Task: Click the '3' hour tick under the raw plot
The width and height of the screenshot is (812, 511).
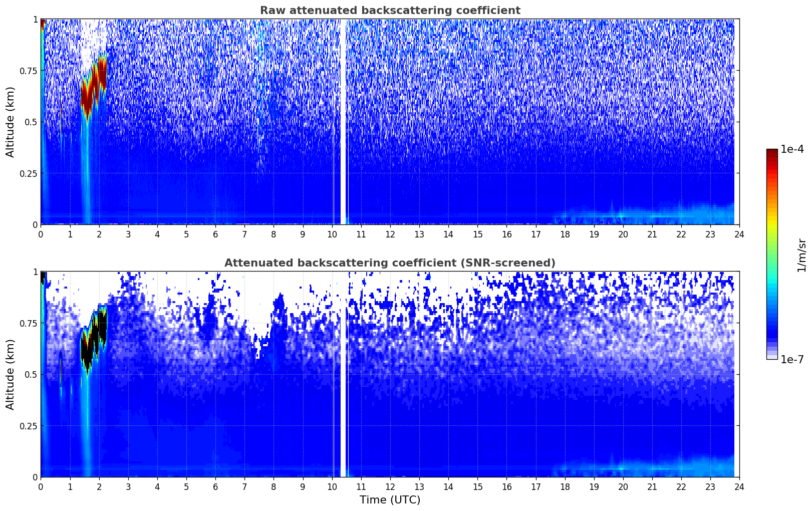Action: click(128, 234)
